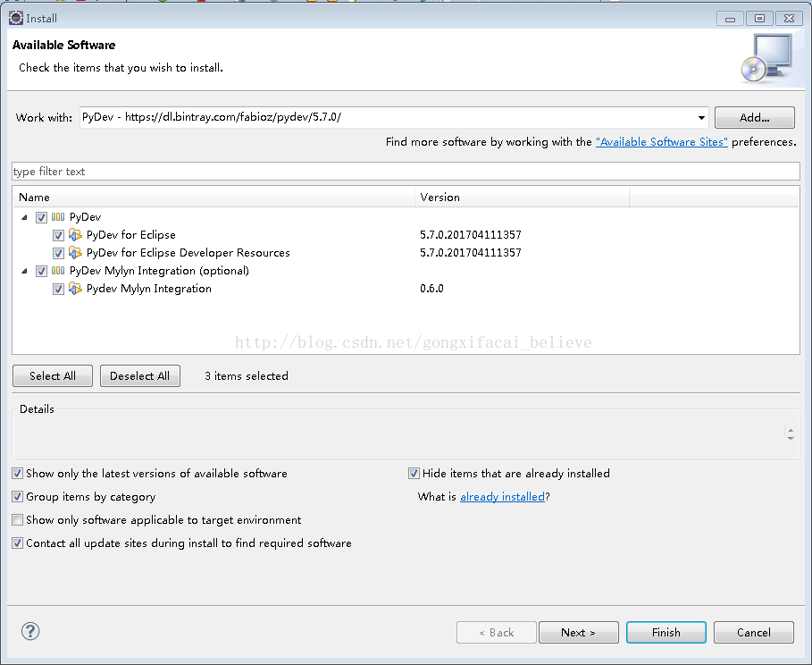Click the install CD monitor graphic
812x665 pixels.
point(766,58)
